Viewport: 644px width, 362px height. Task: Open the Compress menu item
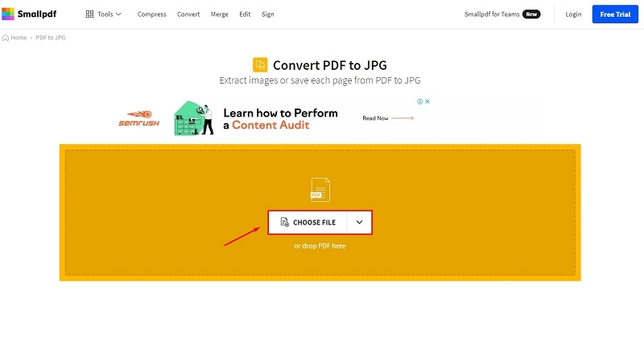pos(152,14)
